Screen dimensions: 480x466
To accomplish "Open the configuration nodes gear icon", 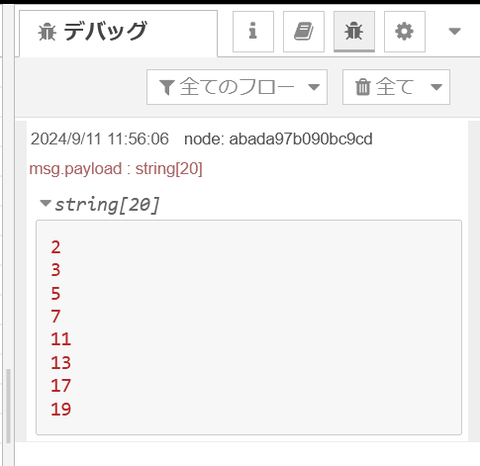I will (x=404, y=31).
